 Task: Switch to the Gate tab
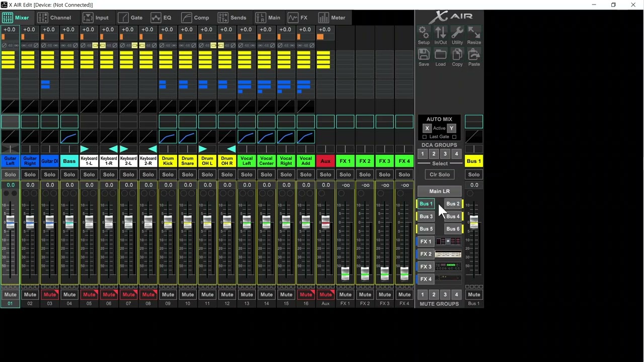coord(130,18)
